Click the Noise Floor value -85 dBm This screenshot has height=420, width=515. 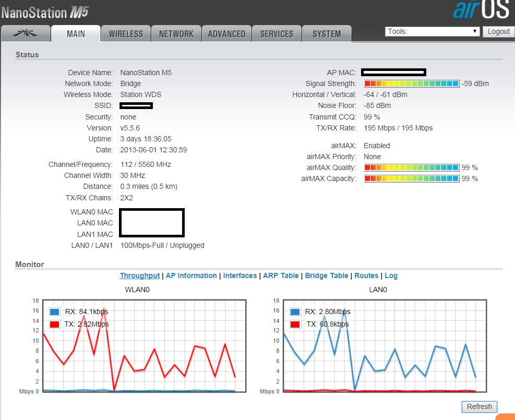coord(377,106)
